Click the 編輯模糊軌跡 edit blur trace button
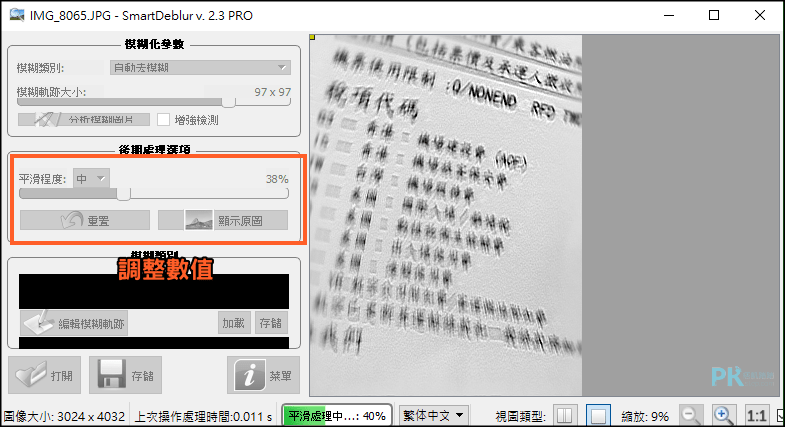Image resolution: width=785 pixels, height=427 pixels. (74, 323)
